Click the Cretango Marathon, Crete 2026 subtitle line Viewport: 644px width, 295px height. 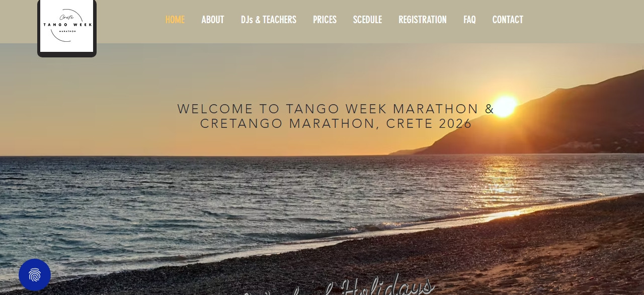[336, 124]
